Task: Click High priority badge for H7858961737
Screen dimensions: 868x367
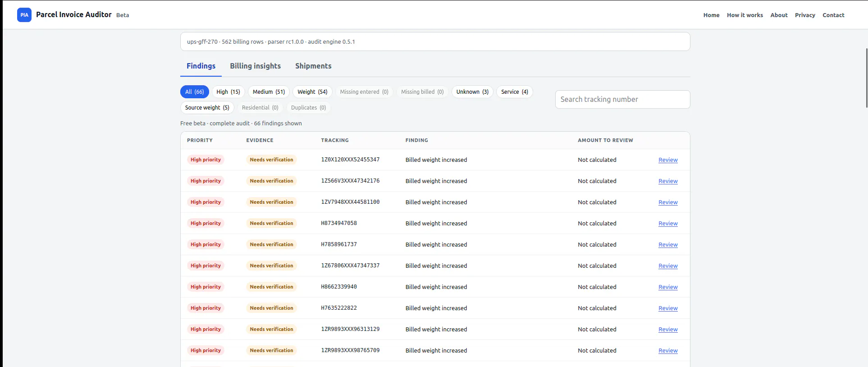Action: click(x=206, y=244)
